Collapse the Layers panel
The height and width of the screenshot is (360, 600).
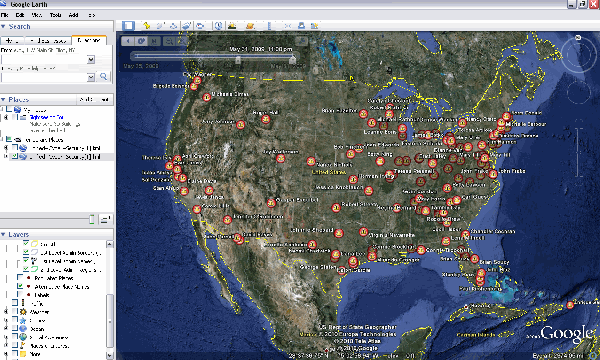(3, 234)
